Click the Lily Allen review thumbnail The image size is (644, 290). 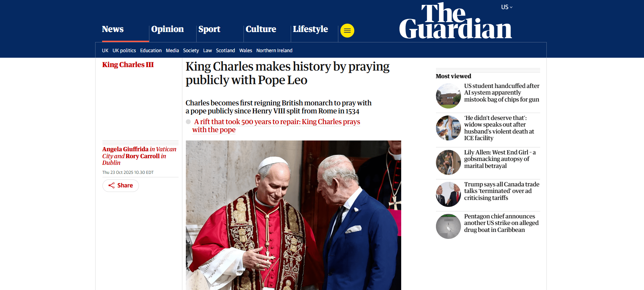(448, 162)
